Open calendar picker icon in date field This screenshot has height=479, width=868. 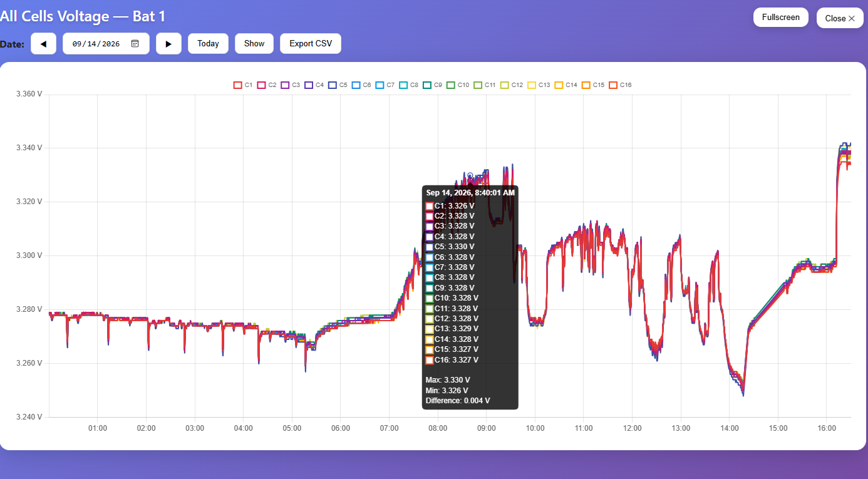click(x=135, y=44)
